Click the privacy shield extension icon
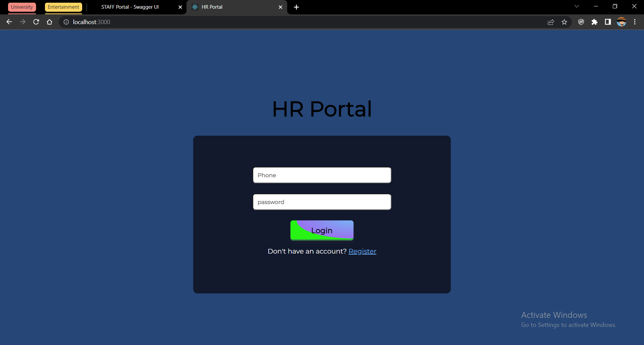The width and height of the screenshot is (644, 345). pyautogui.click(x=581, y=22)
